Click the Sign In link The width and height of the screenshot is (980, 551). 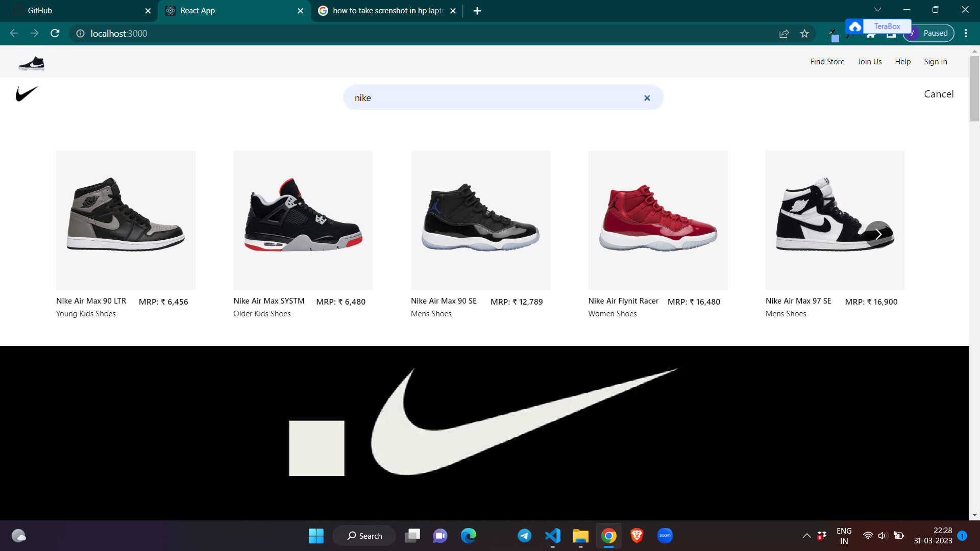tap(936, 62)
